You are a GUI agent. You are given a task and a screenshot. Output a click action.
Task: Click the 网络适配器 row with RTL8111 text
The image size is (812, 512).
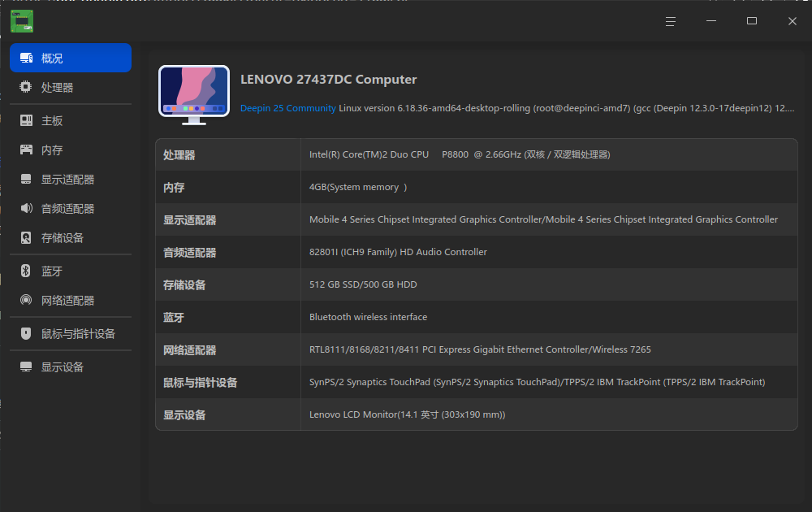click(477, 349)
